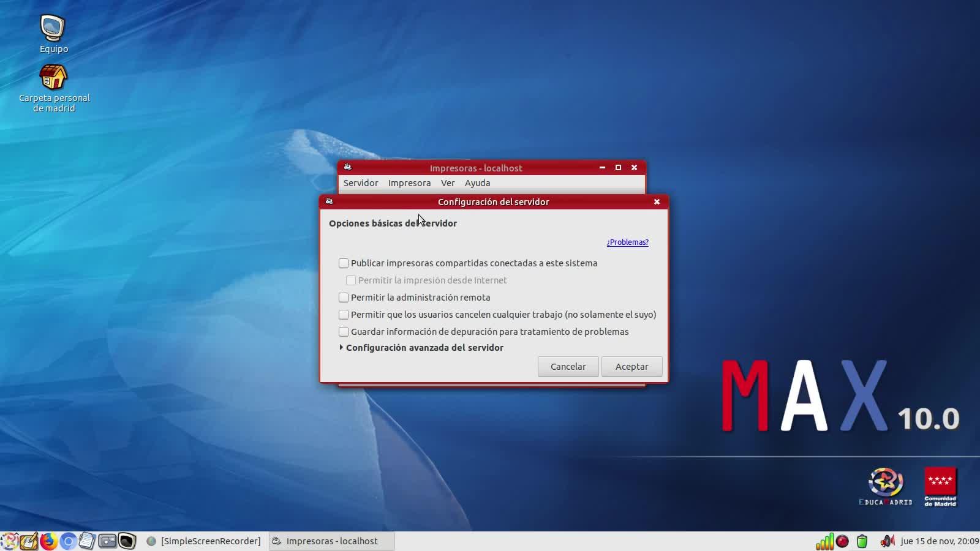This screenshot has height=551, width=980.
Task: Toggle Permitir la impresión desde Internet checkbox
Action: click(x=351, y=280)
